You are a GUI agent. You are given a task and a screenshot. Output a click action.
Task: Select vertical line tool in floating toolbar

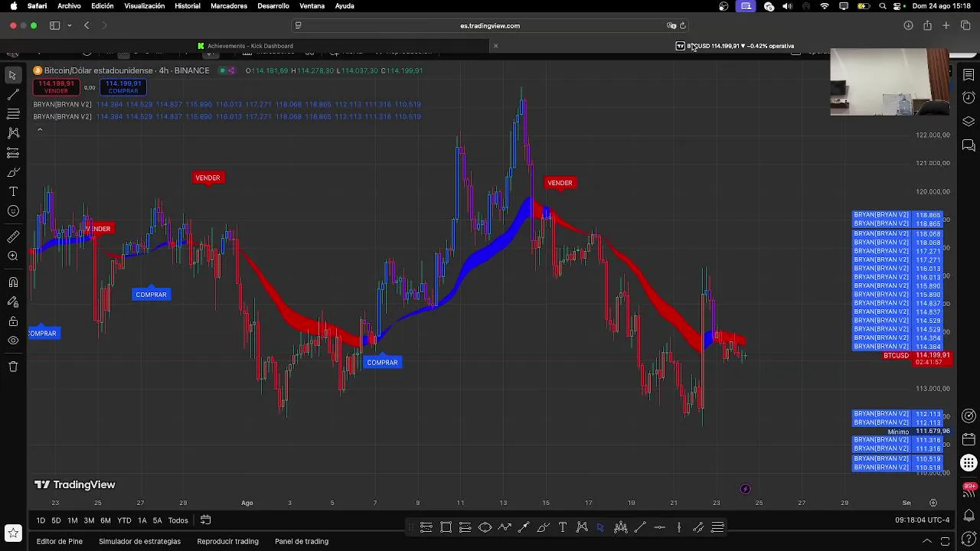point(679,527)
